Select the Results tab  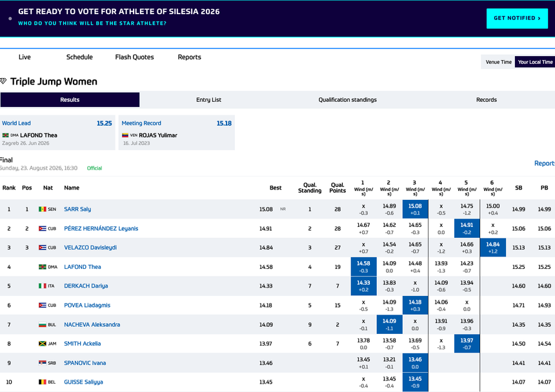click(70, 100)
